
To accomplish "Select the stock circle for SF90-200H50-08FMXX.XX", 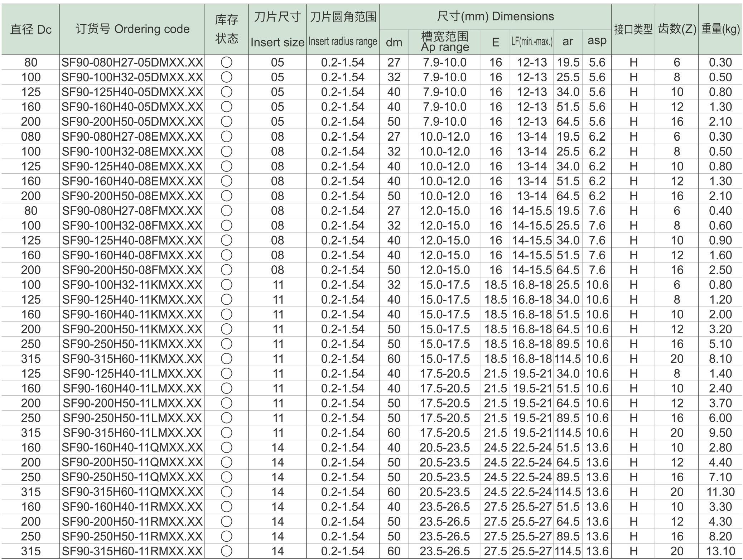I will point(226,270).
